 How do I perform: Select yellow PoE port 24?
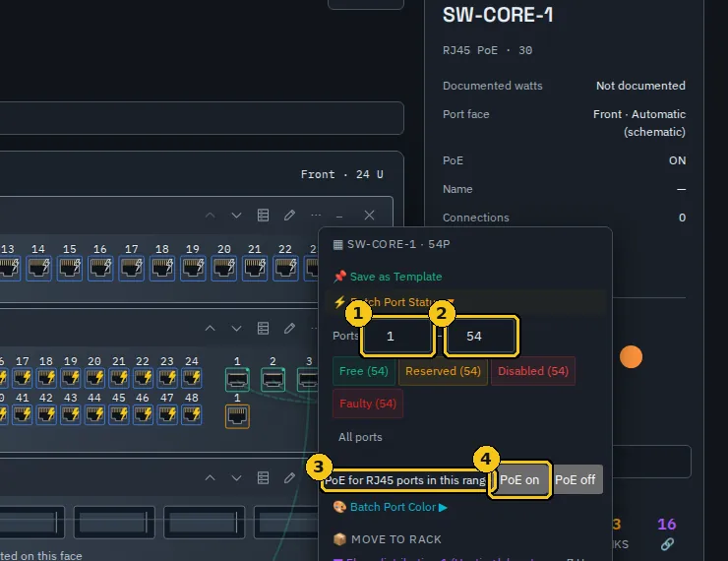tap(191, 378)
